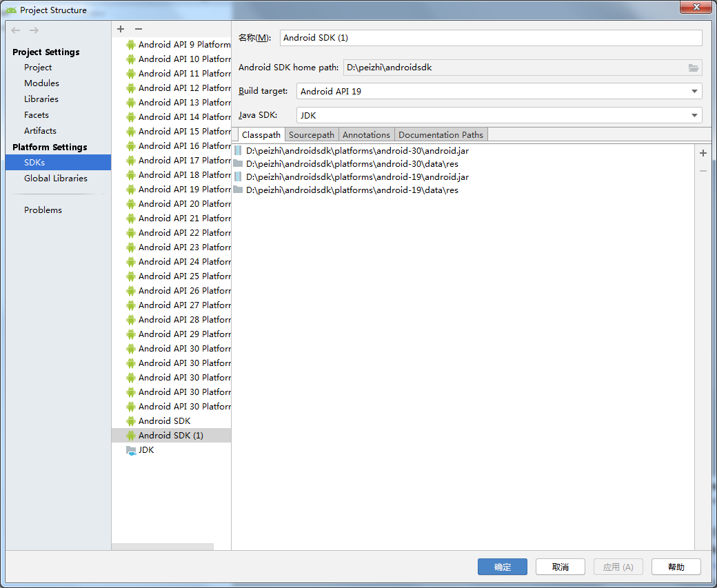The height and width of the screenshot is (588, 717).
Task: Click the SDK list horizontal scrollbar
Action: click(x=162, y=547)
